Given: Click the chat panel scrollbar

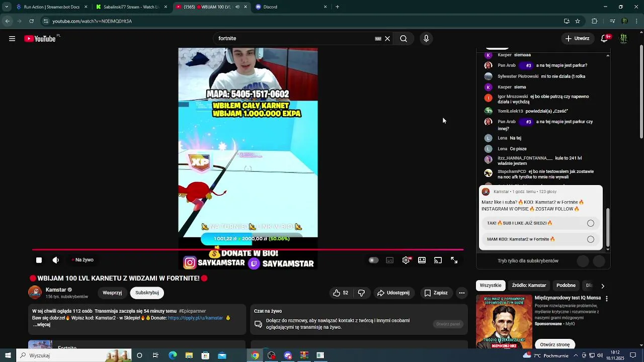Looking at the screenshot, I should [x=608, y=229].
